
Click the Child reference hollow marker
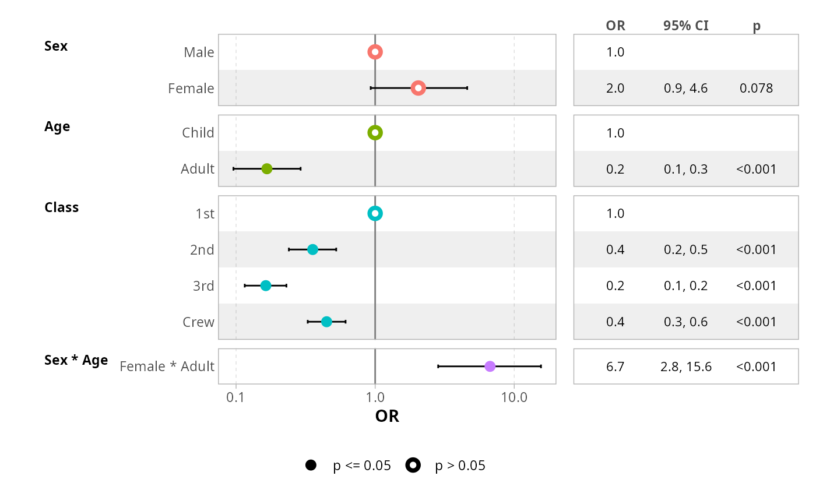(375, 133)
